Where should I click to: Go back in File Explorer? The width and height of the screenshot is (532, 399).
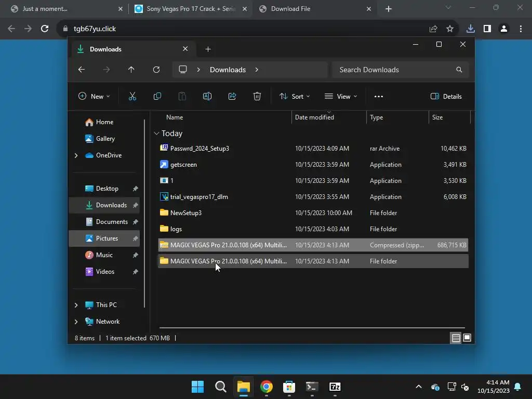pyautogui.click(x=82, y=70)
